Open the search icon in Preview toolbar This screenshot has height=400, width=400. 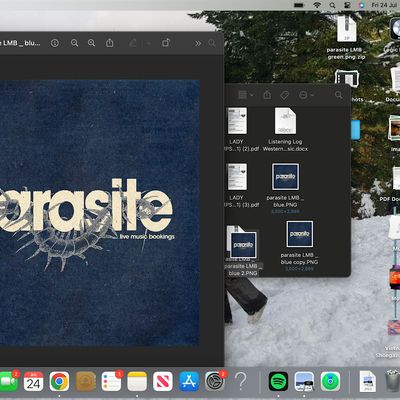[x=212, y=43]
